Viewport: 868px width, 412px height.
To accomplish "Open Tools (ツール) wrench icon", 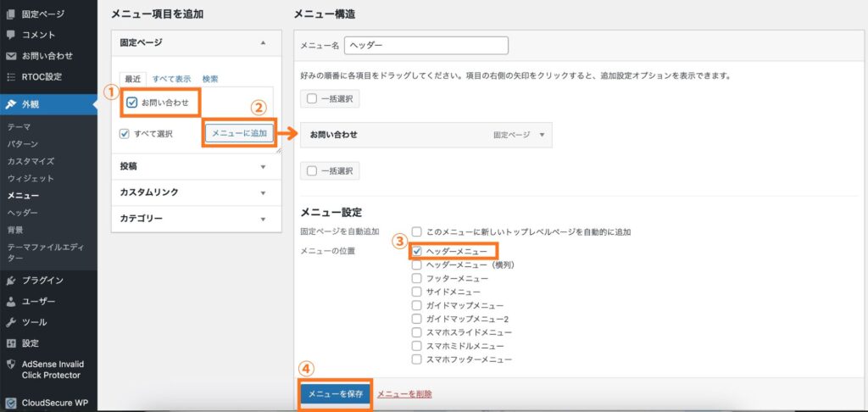I will (11, 323).
